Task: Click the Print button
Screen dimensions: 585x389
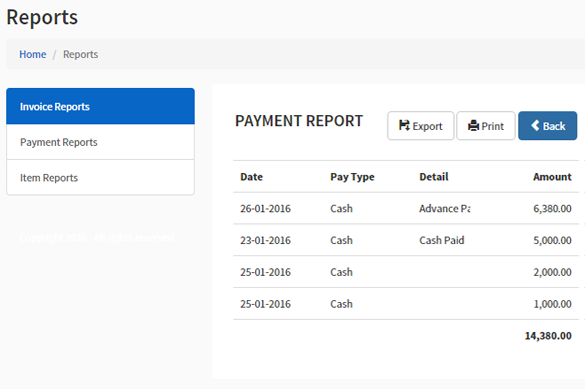Action: pyautogui.click(x=486, y=126)
